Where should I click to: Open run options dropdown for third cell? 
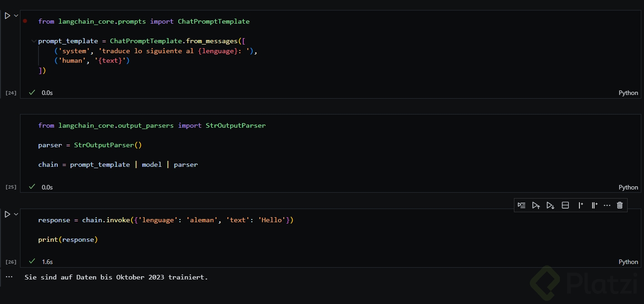click(16, 214)
